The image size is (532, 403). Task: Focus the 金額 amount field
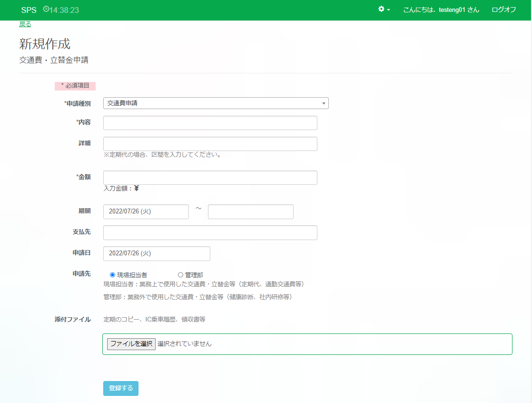pyautogui.click(x=210, y=178)
